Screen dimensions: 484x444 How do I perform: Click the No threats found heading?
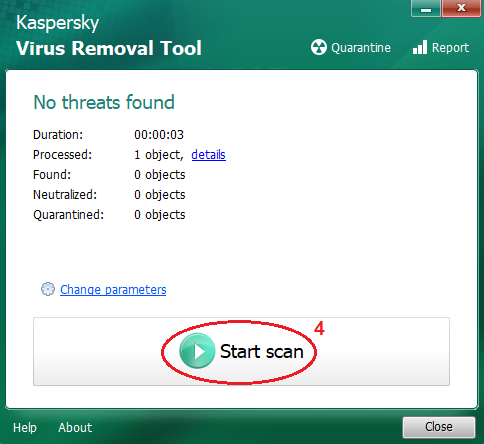[104, 102]
